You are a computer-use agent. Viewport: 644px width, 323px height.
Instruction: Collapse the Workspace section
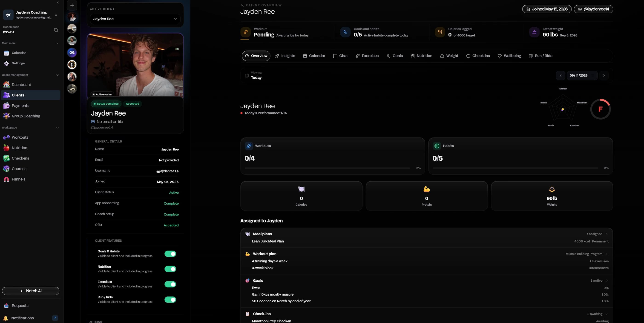57,128
